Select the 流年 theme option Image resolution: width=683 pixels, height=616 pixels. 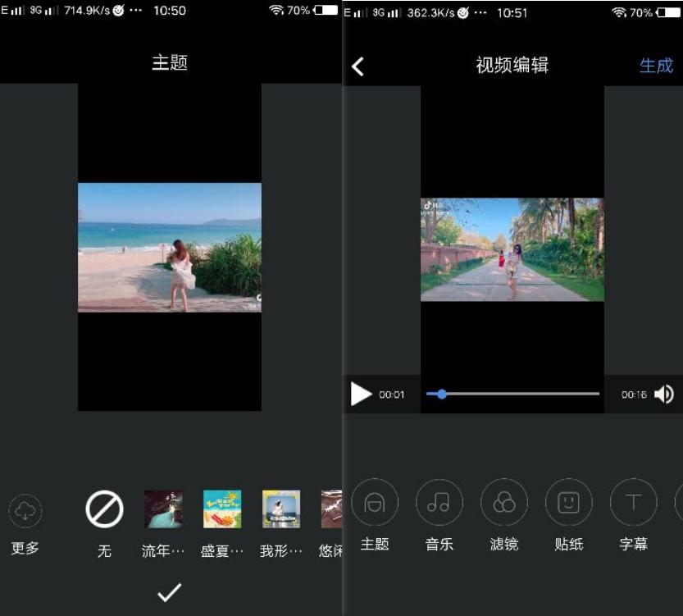click(x=162, y=509)
